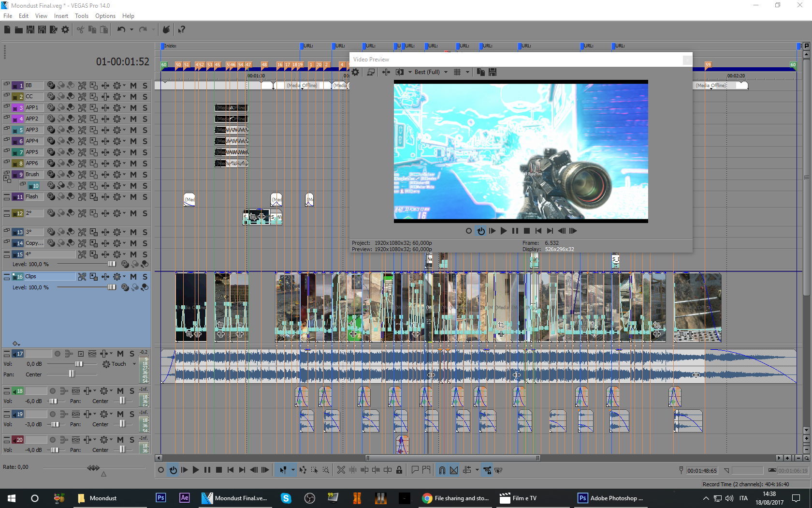Image resolution: width=812 pixels, height=508 pixels.
Task: Open the edit tool selector dropdown arrow
Action: point(292,470)
